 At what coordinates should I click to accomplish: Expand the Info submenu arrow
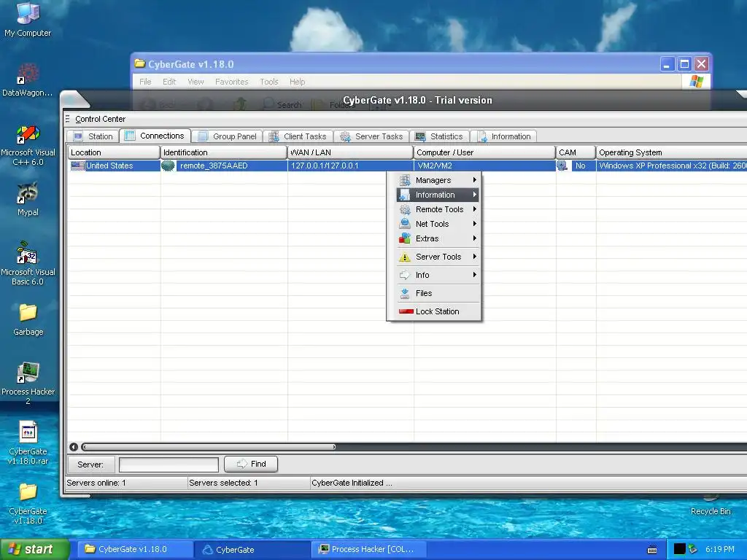point(474,275)
